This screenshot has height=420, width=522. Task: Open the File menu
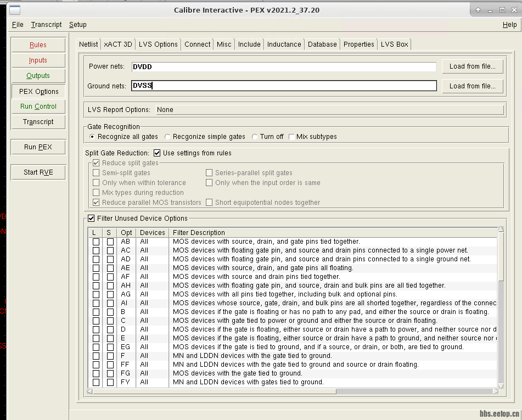tap(18, 25)
